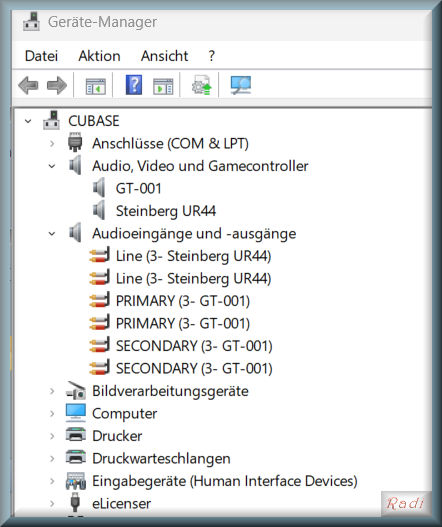Image resolution: width=442 pixels, height=527 pixels.
Task: Select the Audioeingänge und -ausgänge label
Action: click(194, 234)
